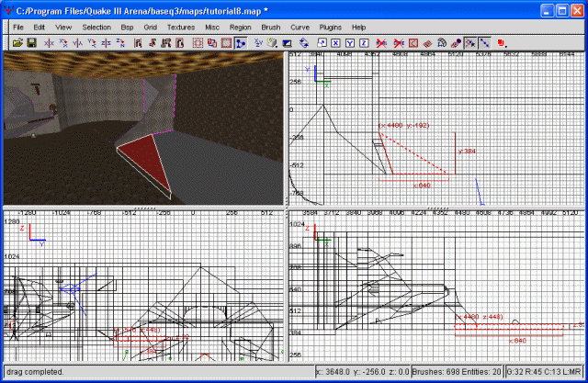Click Select Inside icon
Image resolution: width=588 pixels, height=383 pixels.
[x=180, y=43]
